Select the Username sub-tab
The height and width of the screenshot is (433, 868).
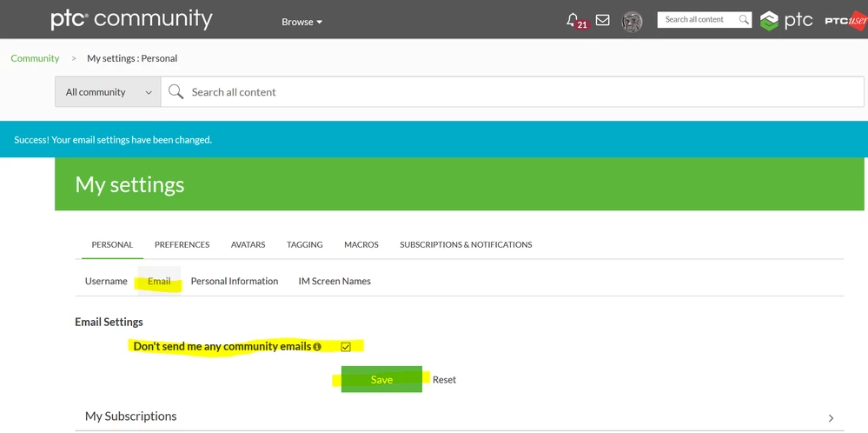coord(106,282)
